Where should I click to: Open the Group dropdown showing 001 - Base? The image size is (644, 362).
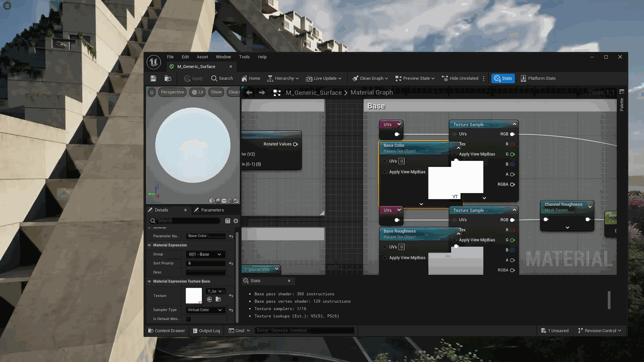[205, 254]
